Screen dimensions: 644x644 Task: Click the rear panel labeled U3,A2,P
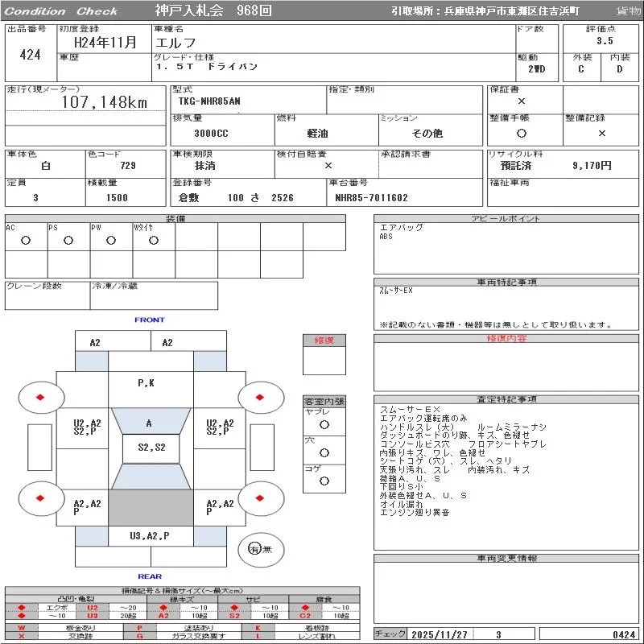[150, 535]
